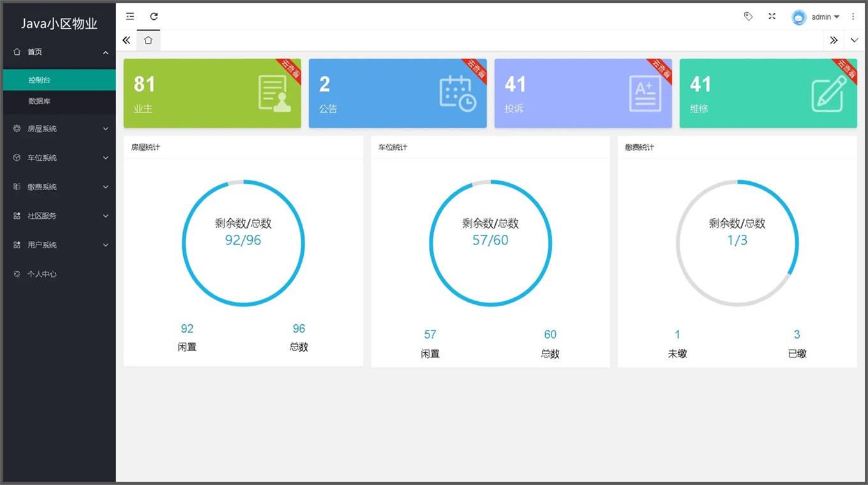Expand the 房屋系统 menu
This screenshot has width=868, height=485.
[59, 129]
